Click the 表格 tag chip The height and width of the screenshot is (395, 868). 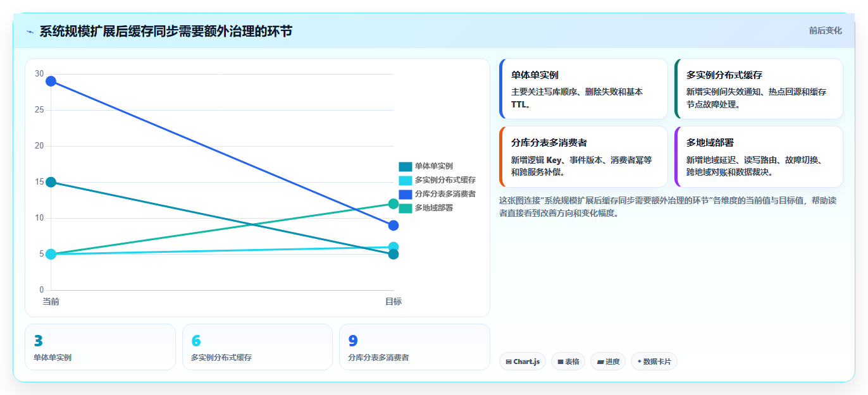tap(568, 362)
